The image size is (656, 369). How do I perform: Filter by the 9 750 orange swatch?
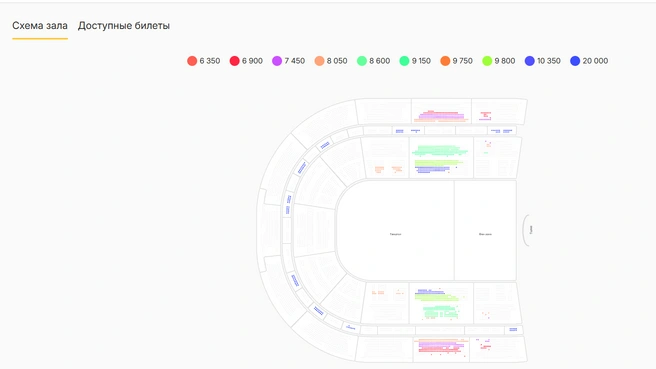pos(445,61)
